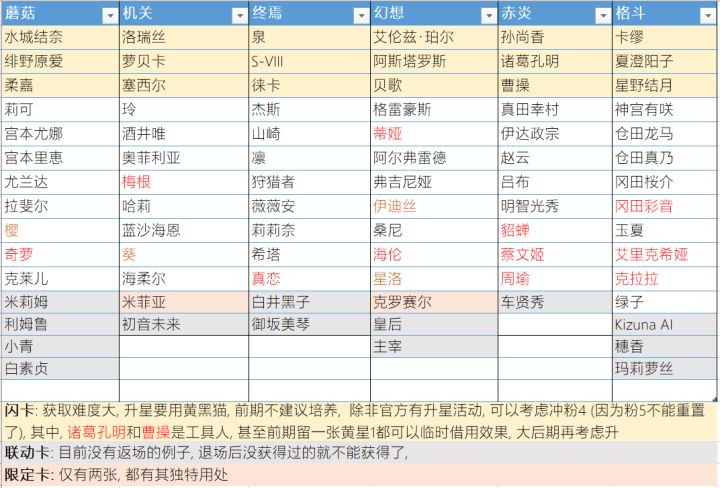Screen dimensions: 720x488
Task: Click the cell Kizuna AI
Action: point(664,325)
